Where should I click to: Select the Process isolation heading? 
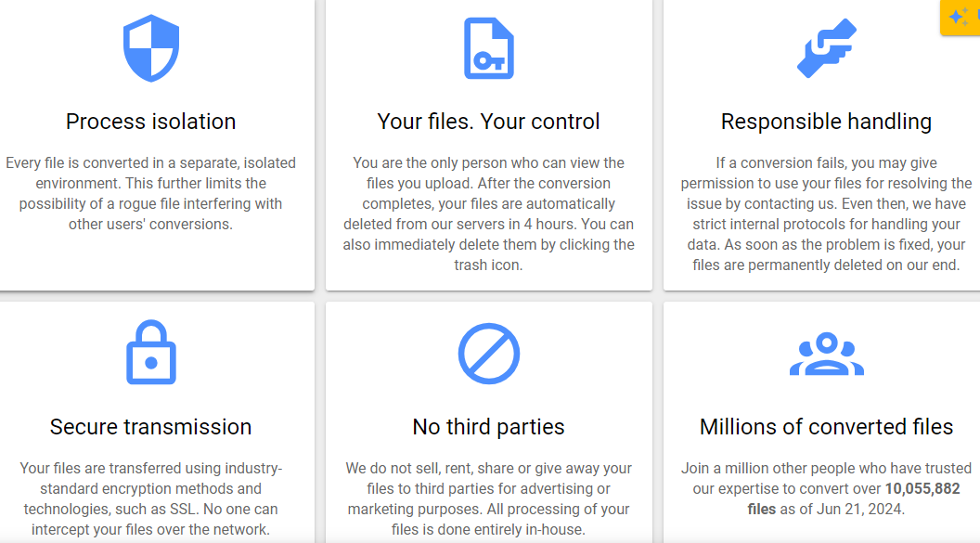click(150, 122)
